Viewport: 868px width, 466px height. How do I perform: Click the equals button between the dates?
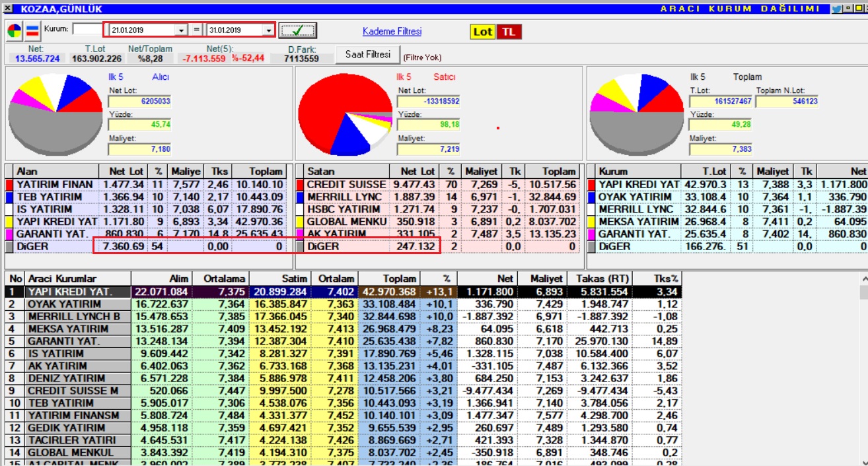197,30
